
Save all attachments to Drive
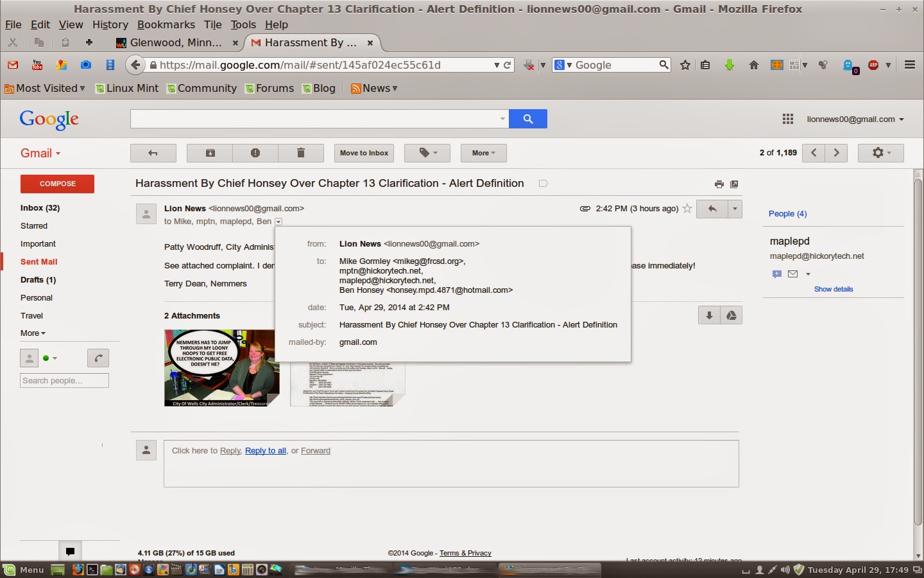[731, 315]
